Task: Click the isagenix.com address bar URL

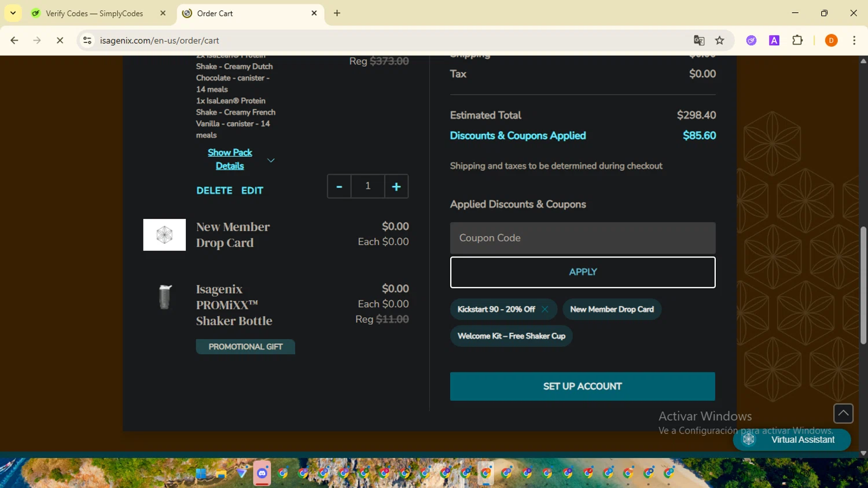Action: [159, 41]
